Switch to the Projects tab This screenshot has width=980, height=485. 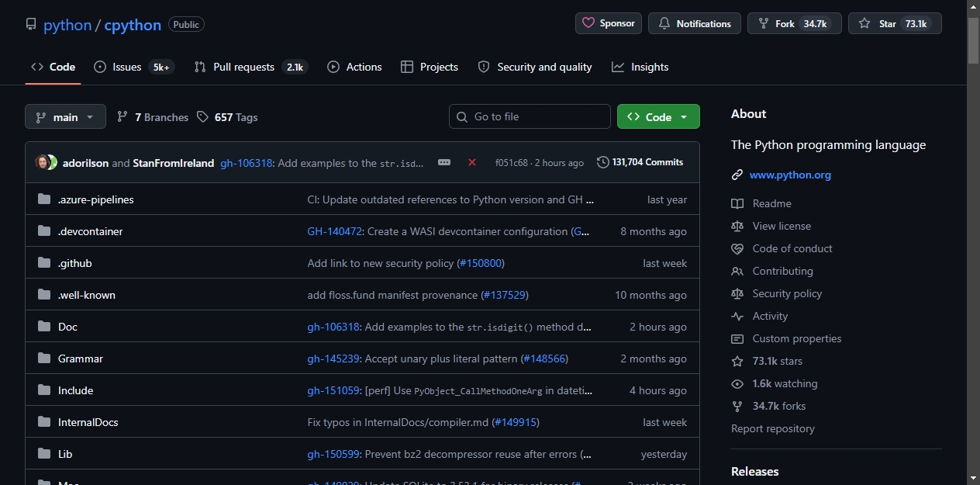pyautogui.click(x=430, y=67)
